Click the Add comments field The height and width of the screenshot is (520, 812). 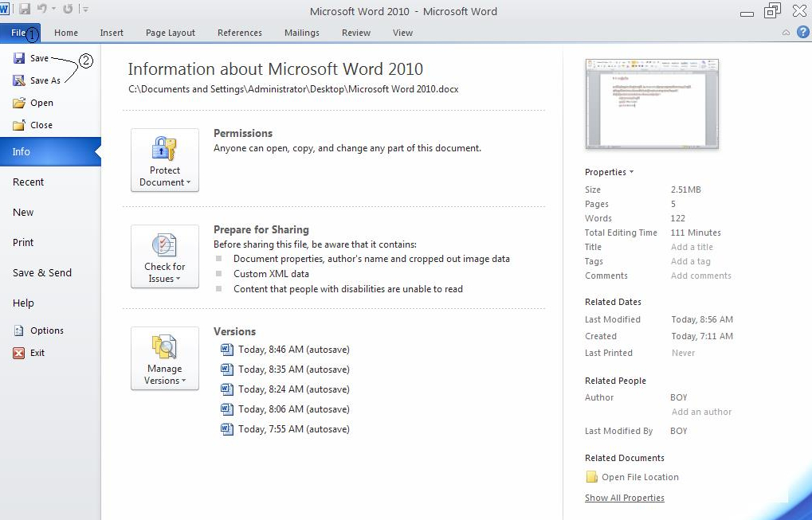coord(701,276)
